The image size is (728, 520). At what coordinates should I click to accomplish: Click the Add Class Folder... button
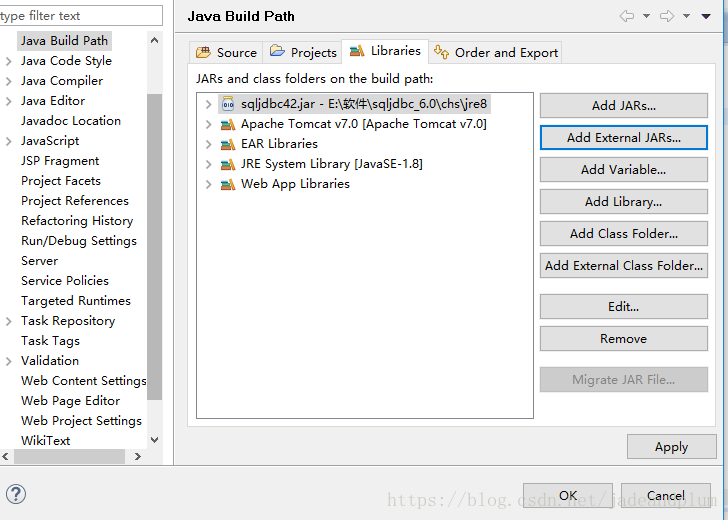[624, 234]
